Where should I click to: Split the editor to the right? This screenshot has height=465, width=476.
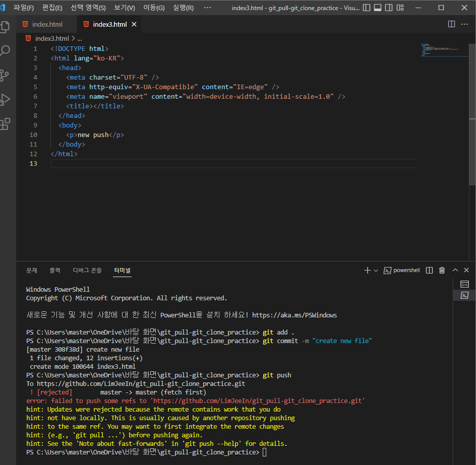pos(451,24)
